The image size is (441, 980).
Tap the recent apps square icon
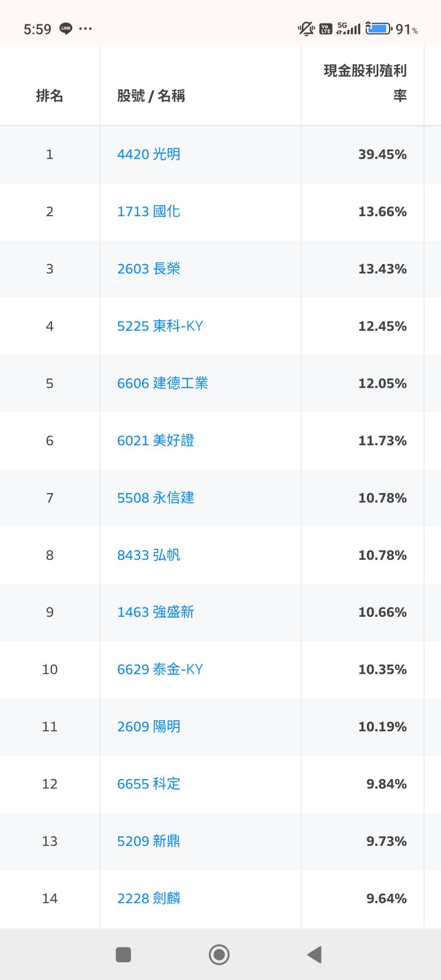pyautogui.click(x=123, y=954)
